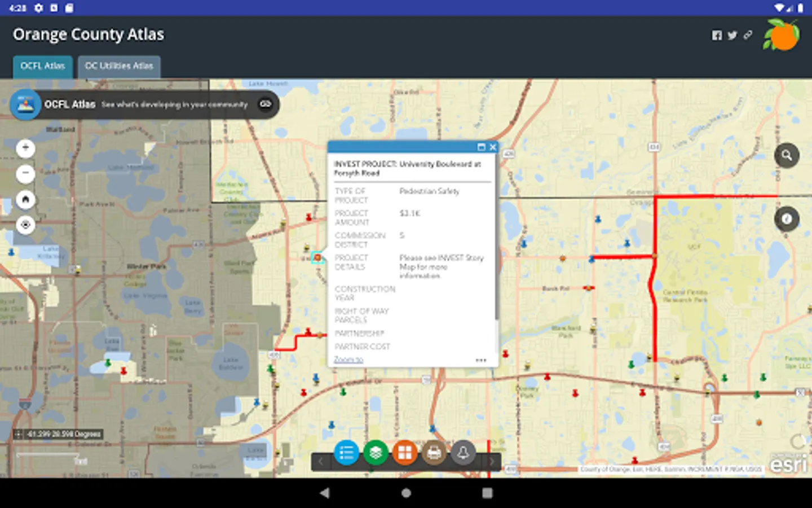Click the orange Orange County logo
This screenshot has height=508, width=812.
782,34
